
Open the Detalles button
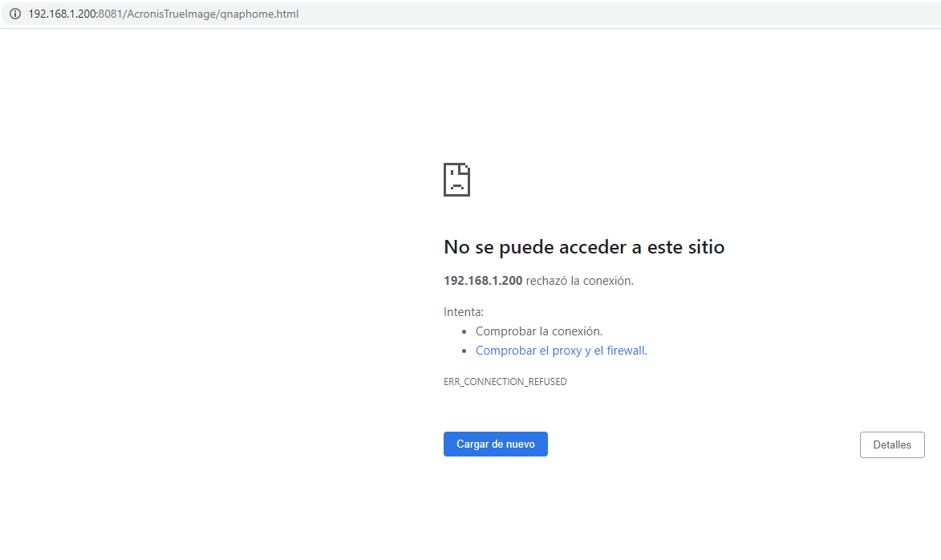pyautogui.click(x=891, y=444)
